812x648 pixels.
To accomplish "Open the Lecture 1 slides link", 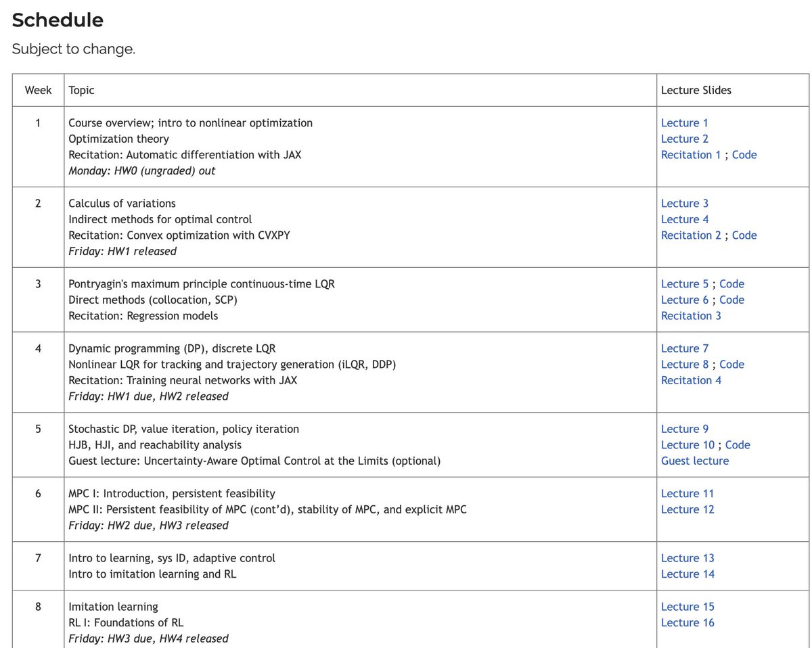I will [685, 123].
